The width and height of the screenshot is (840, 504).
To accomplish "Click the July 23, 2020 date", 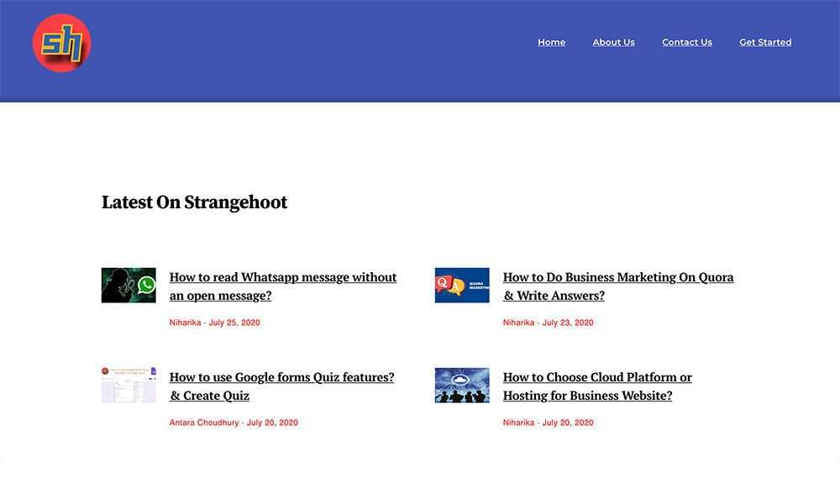I will (x=568, y=323).
